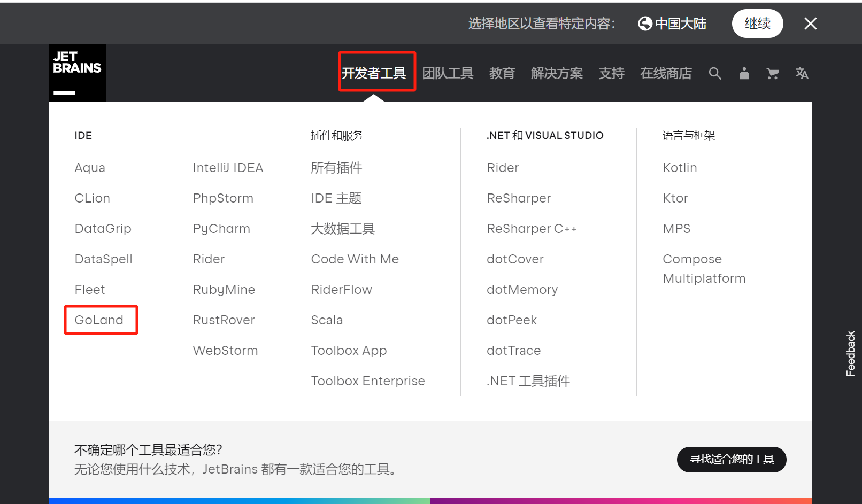This screenshot has height=504, width=862.
Task: Open the DataSpell link
Action: [103, 259]
